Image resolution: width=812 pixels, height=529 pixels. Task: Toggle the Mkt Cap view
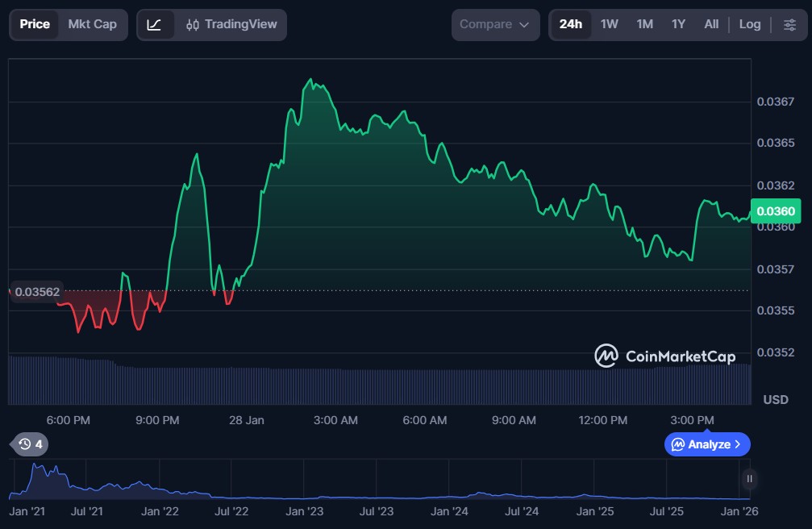[92, 24]
